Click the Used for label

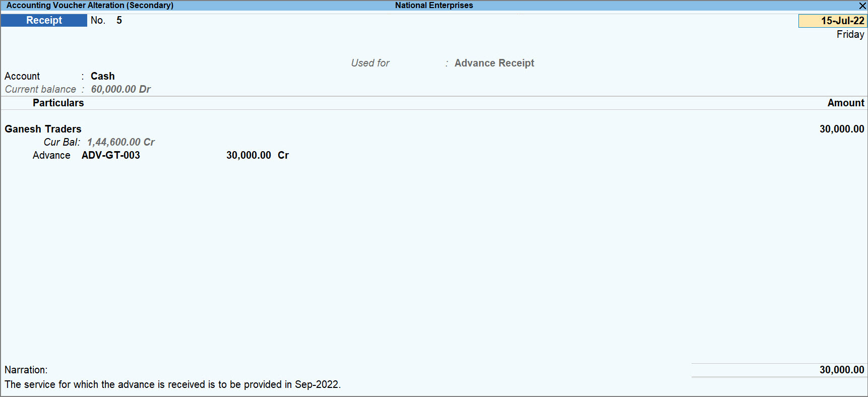(370, 63)
